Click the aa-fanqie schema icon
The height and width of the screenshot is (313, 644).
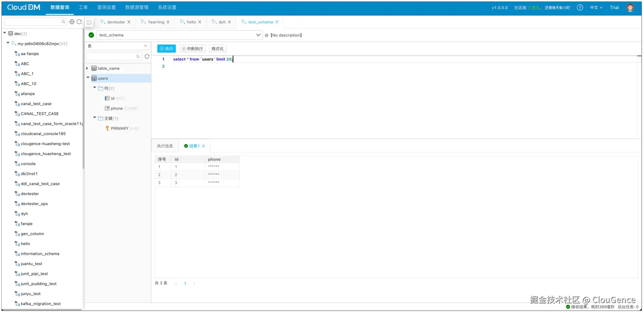[x=17, y=54]
